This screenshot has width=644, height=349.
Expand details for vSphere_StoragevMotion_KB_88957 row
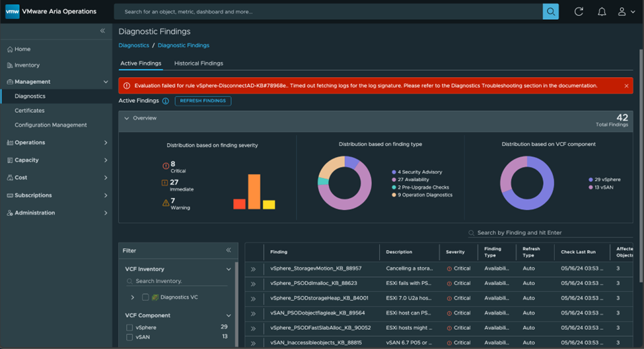(253, 269)
